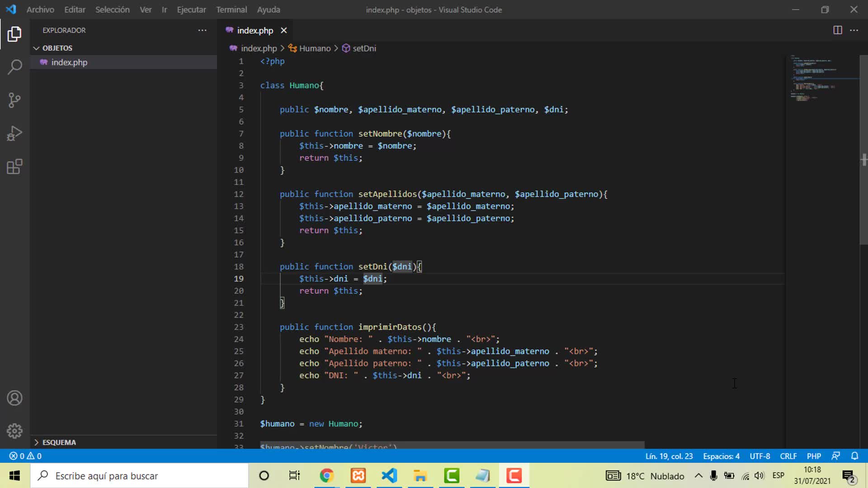Open green Camtasia icon on taskbar
This screenshot has height=488, width=868.
coord(452,476)
